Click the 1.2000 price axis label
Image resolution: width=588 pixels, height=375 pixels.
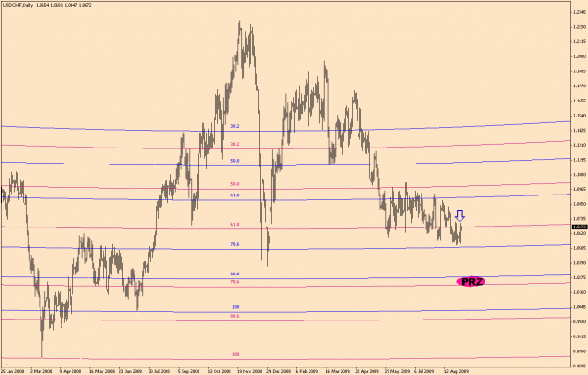click(x=580, y=56)
